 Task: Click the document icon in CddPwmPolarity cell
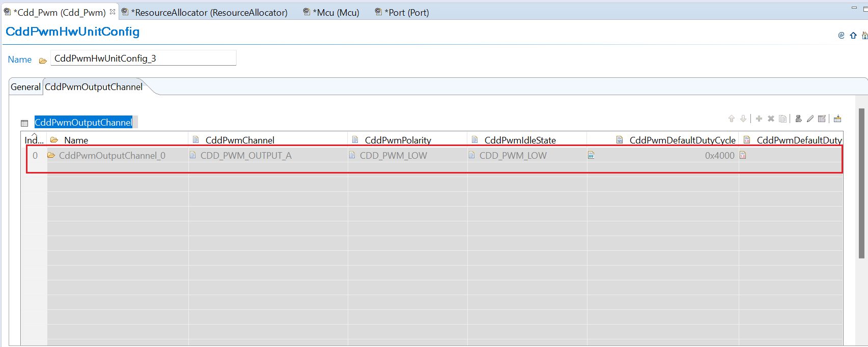point(352,155)
